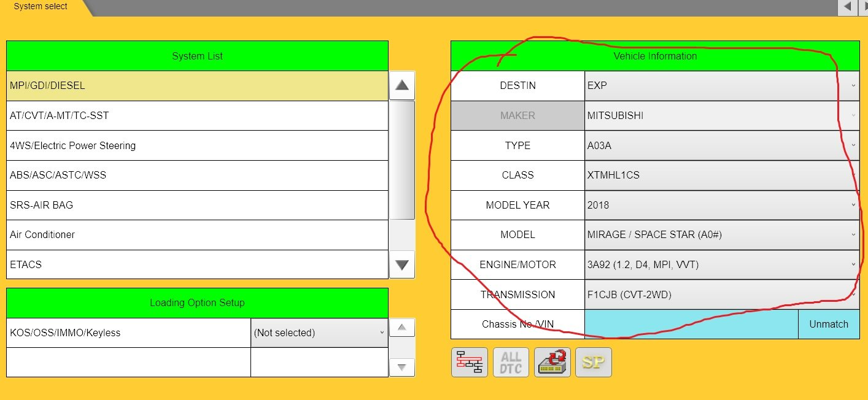
Task: Click the Loading Option Setup header
Action: 197,303
